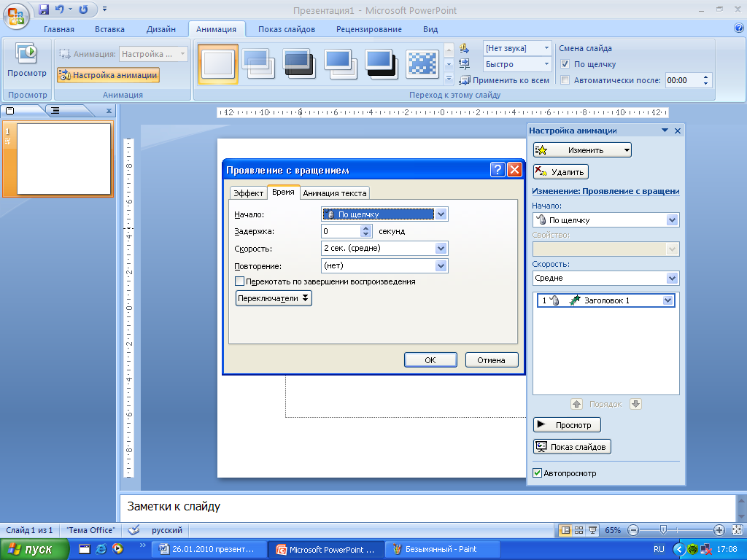Image resolution: width=747 pixels, height=560 pixels.
Task: Open the transition sound dropdown [Нет звука]
Action: pos(546,48)
